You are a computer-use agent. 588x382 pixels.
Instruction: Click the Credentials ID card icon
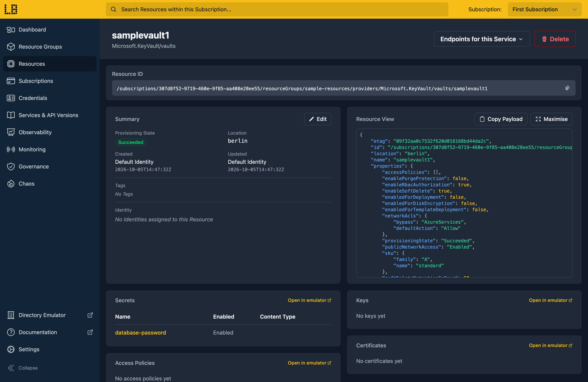[11, 98]
